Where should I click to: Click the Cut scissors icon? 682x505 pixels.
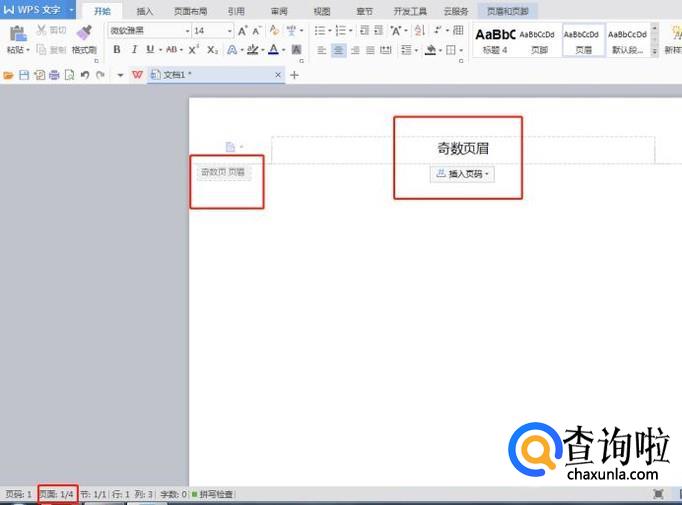click(41, 30)
